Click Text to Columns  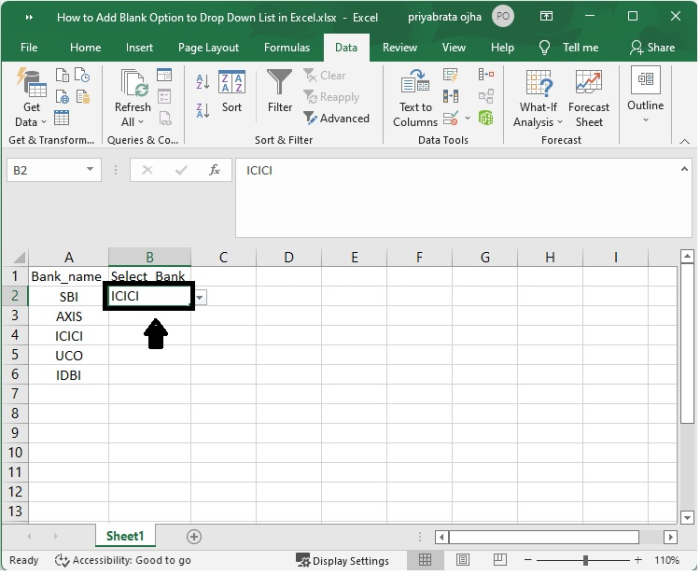tap(415, 98)
